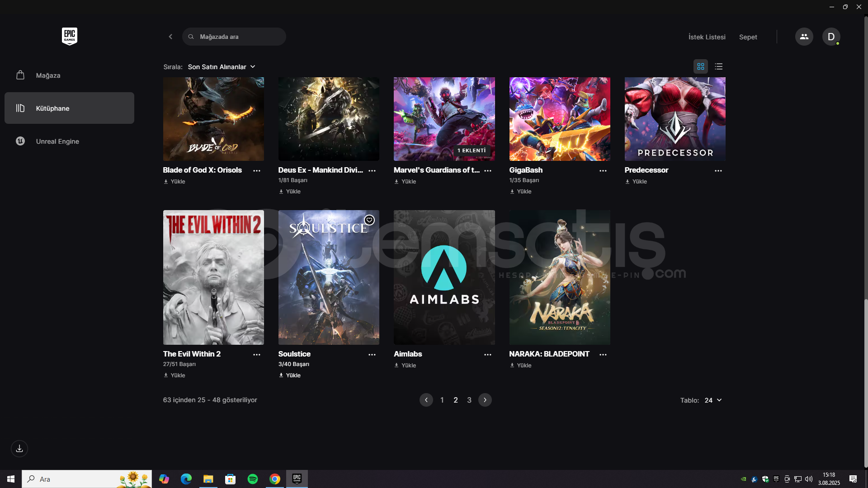Open Chrome from the taskbar
Viewport: 868px width, 488px height.
[275, 479]
